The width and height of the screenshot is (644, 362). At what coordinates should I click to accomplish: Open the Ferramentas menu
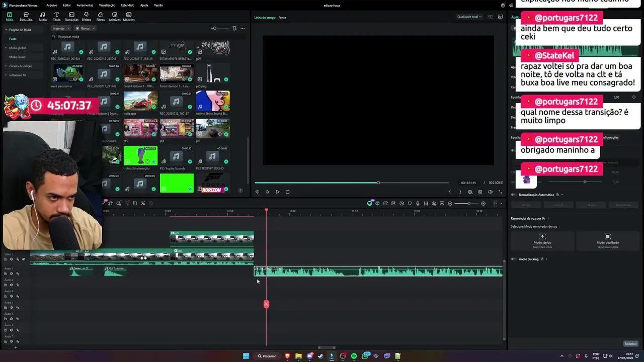pyautogui.click(x=85, y=5)
